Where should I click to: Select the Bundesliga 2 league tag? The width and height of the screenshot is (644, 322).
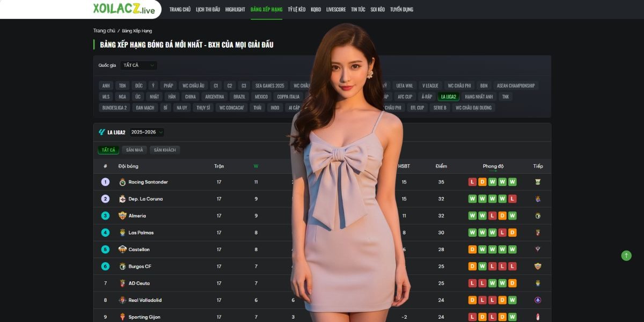tap(114, 108)
